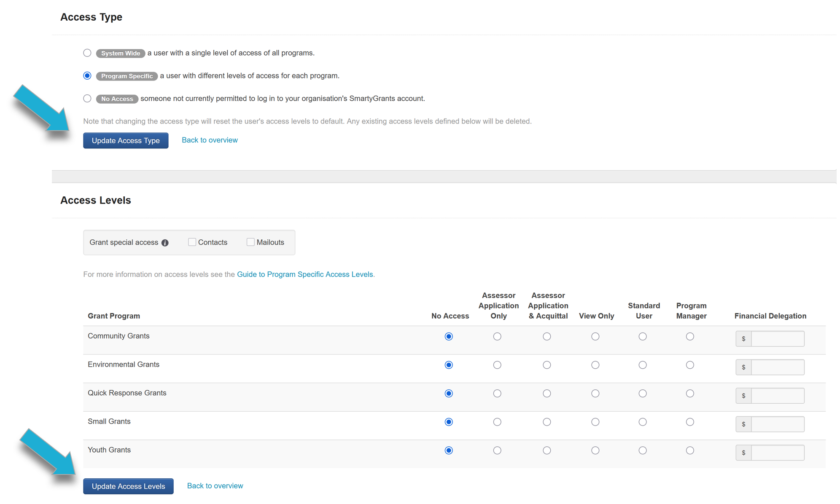The width and height of the screenshot is (840, 504).
Task: Click Back to overview beside Update Access Levels
Action: (215, 485)
